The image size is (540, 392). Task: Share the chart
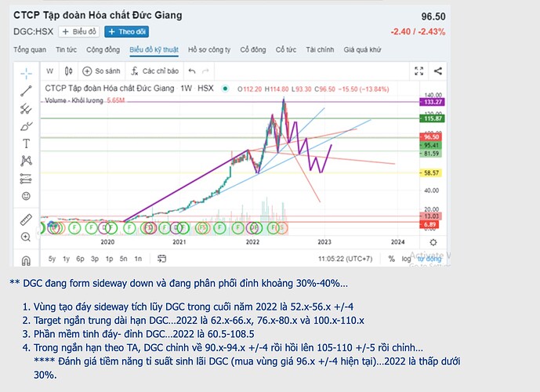(x=437, y=71)
